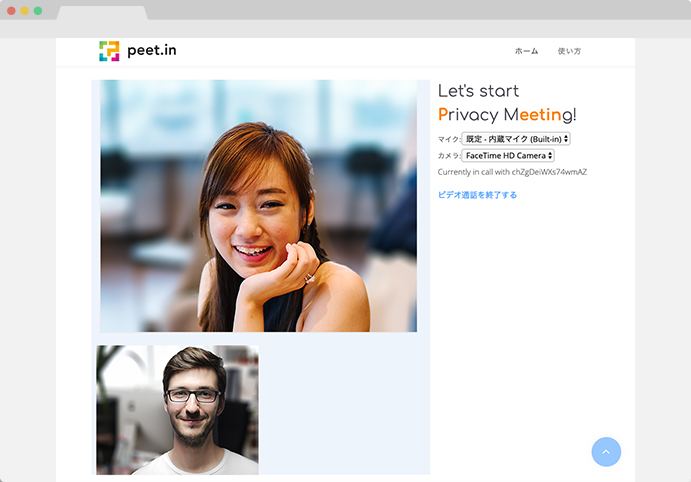Click the peet.in colorful logo icon
Screen dimensions: 691x482
click(x=109, y=51)
